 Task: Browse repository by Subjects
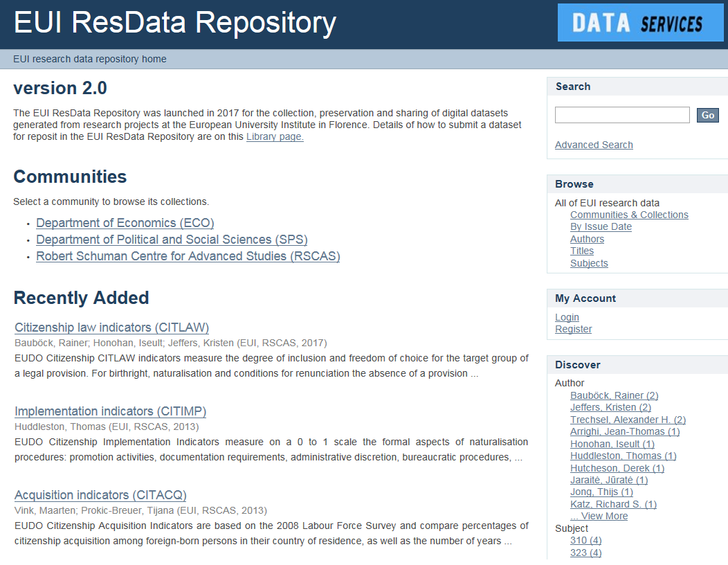[x=589, y=263]
